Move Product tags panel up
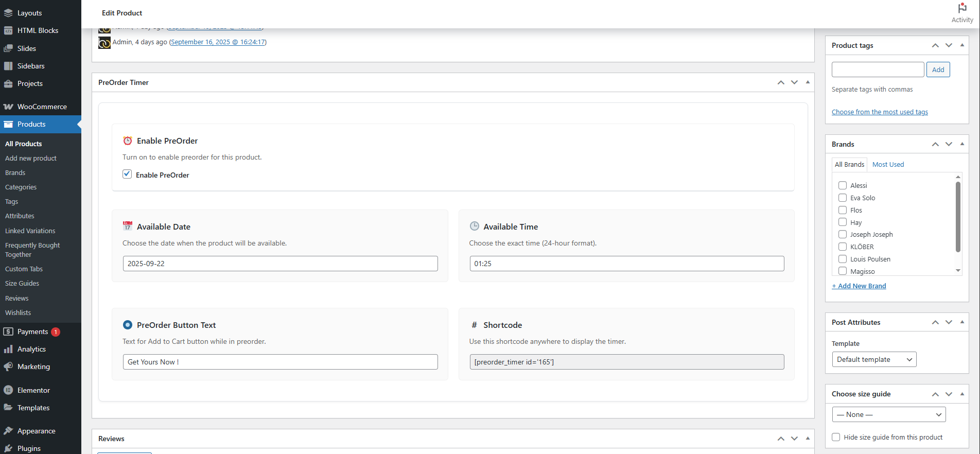The image size is (980, 454). click(935, 45)
